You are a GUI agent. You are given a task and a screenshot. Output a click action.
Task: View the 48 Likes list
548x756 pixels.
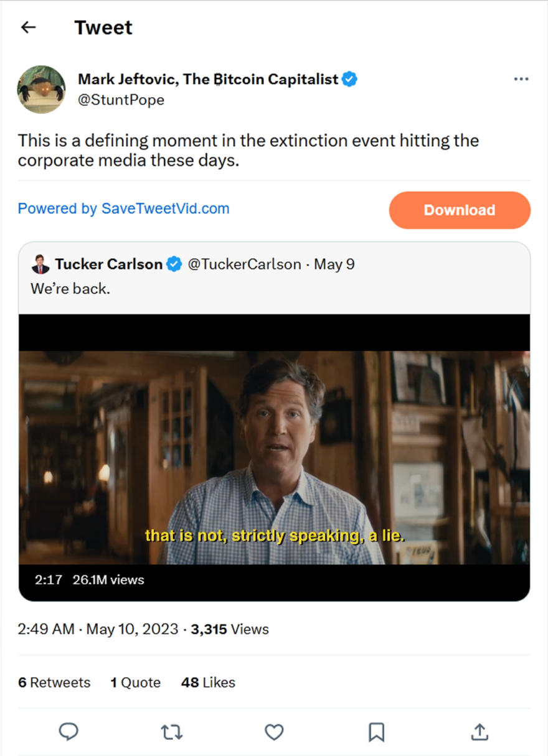(208, 683)
